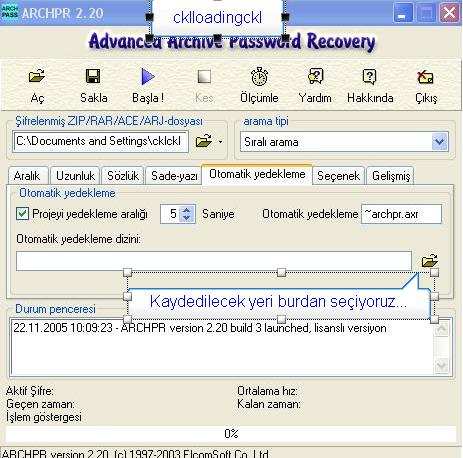Show the Hakkında about dialog icon
463x458 pixels.
pyautogui.click(x=369, y=76)
